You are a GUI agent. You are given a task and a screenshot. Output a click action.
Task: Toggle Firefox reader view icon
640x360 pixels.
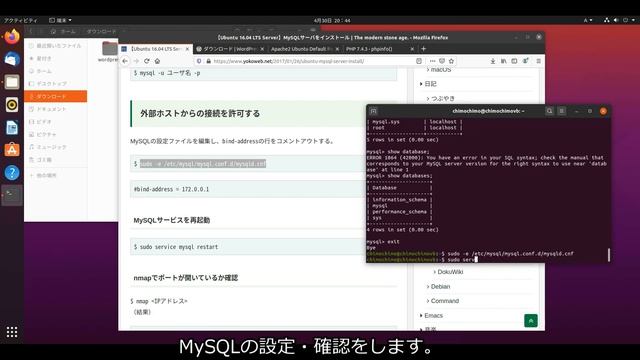[419, 61]
